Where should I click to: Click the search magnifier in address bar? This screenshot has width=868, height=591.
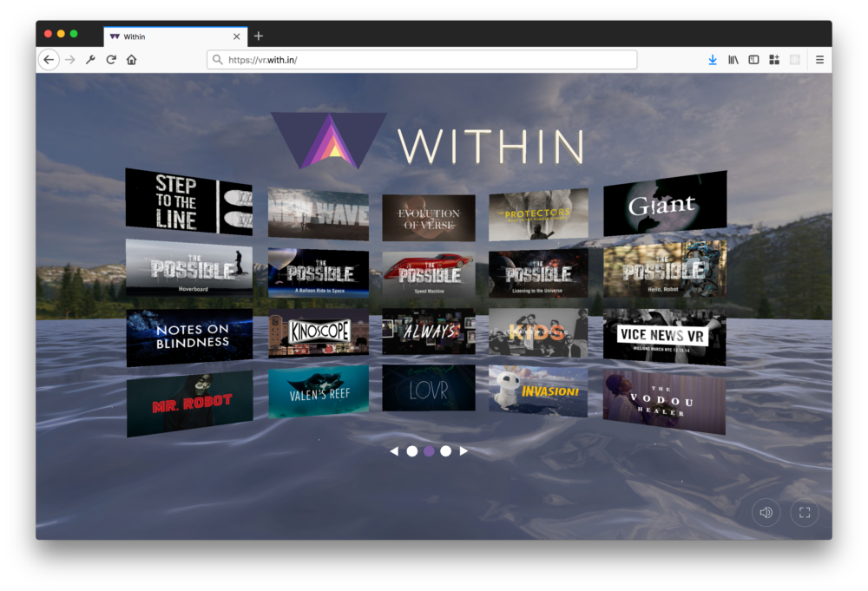point(218,60)
